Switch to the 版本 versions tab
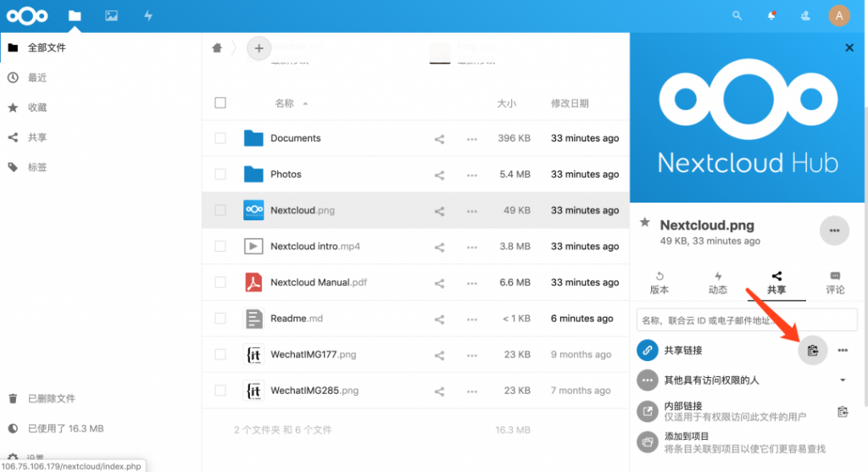 659,283
